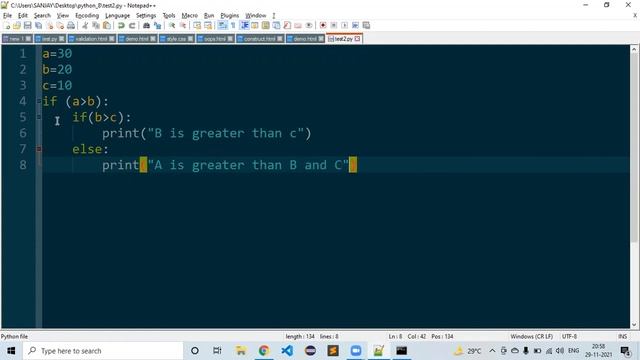Toggle the Monitoring eye icon
The image size is (640, 360).
(x=309, y=25)
